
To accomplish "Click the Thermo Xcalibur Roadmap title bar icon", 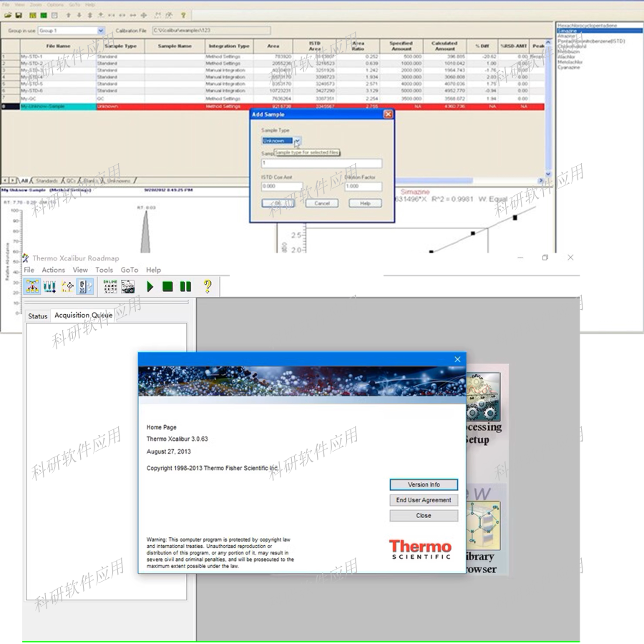I will tap(25, 258).
